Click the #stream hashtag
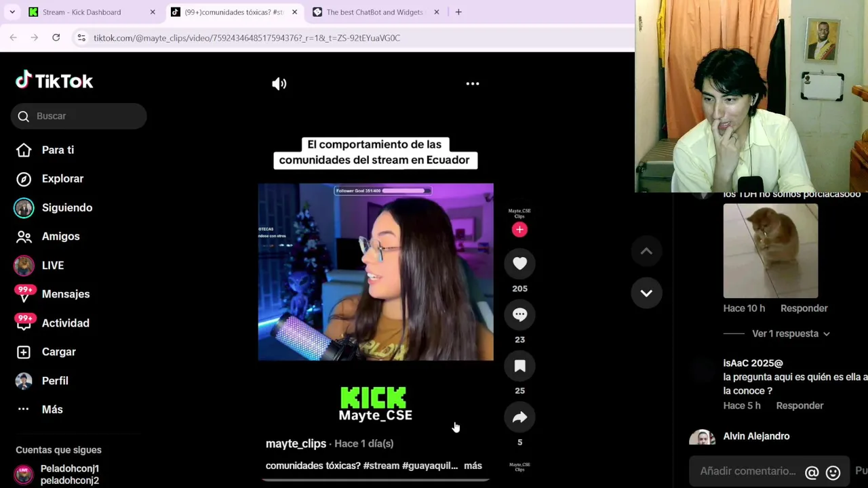This screenshot has width=868, height=488. (x=381, y=466)
